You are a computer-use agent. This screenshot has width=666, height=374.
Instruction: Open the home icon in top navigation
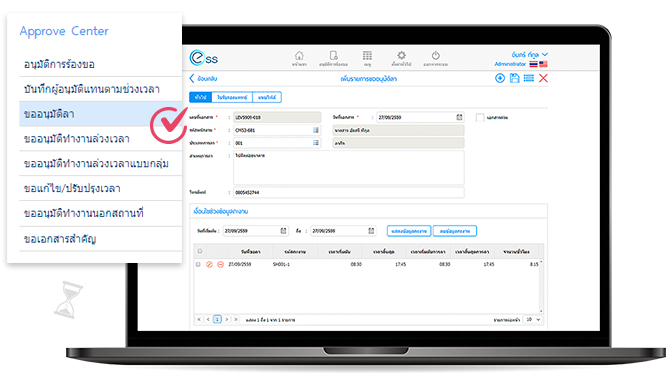click(x=299, y=56)
